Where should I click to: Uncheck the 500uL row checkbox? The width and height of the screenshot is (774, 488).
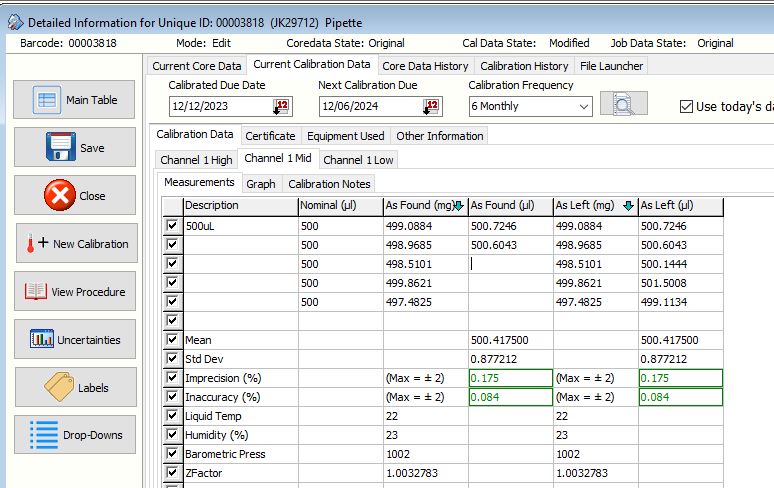click(x=173, y=227)
